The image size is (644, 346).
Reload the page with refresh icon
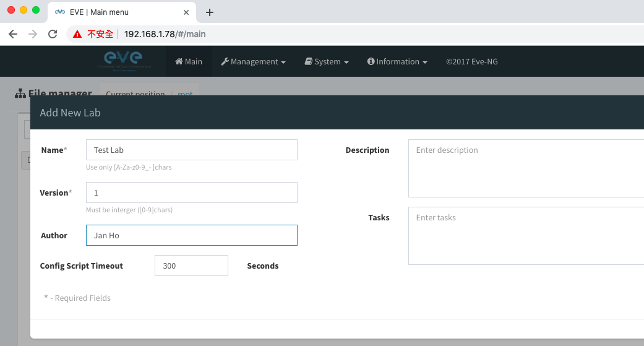pos(53,34)
